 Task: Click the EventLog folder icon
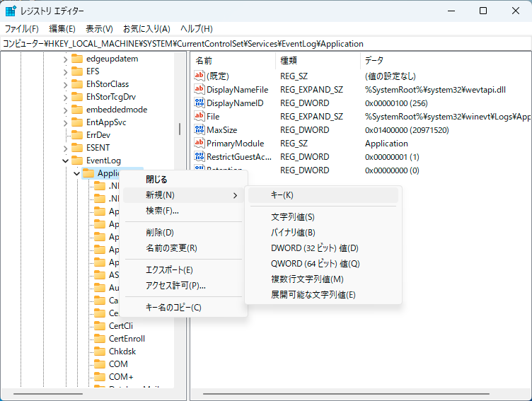[x=77, y=161]
